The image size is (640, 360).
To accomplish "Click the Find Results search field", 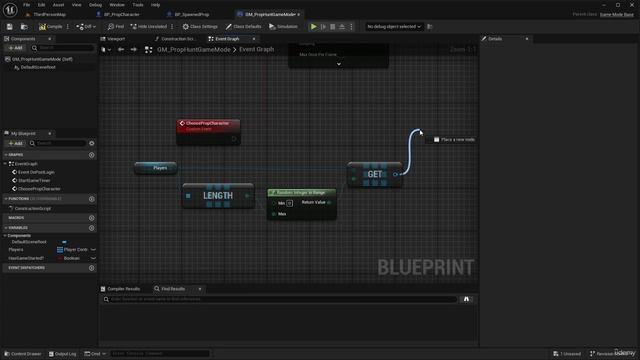I will (x=279, y=299).
